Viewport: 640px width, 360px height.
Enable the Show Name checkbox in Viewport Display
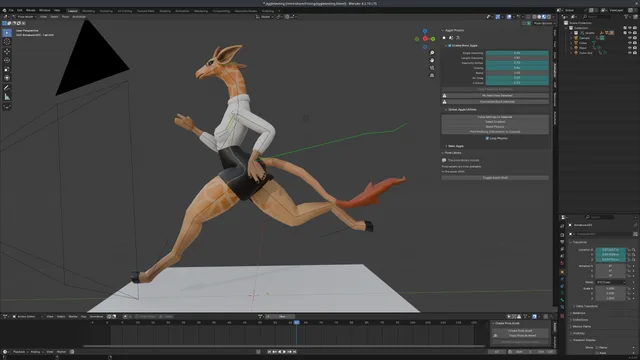coord(597,347)
